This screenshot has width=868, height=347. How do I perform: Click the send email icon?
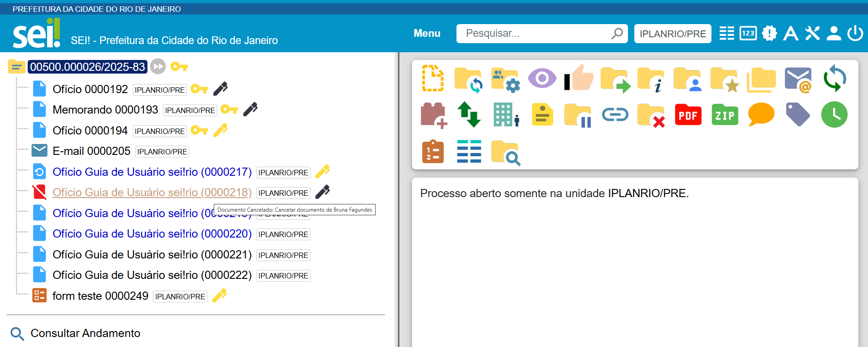click(798, 79)
